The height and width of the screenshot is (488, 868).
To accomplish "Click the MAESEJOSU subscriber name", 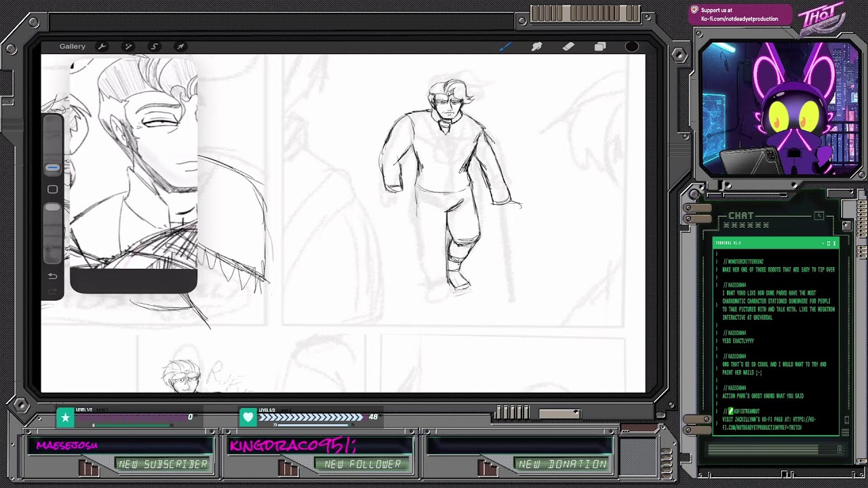I will coord(67,445).
